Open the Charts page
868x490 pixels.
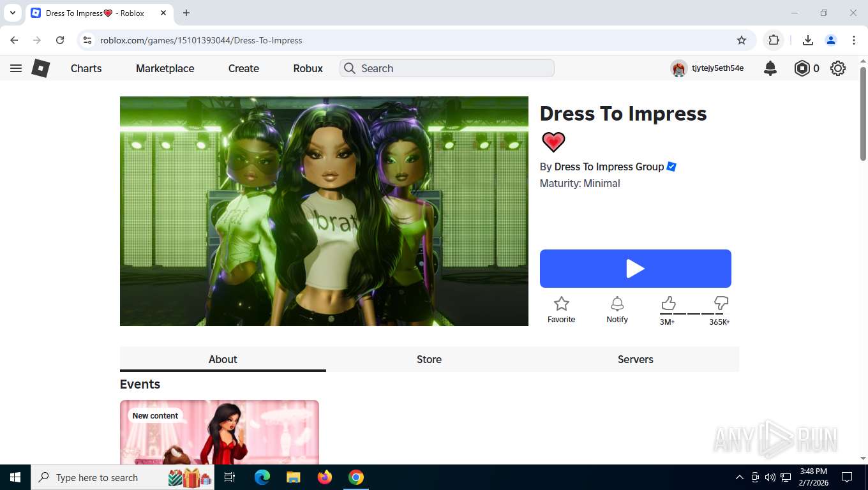(86, 68)
